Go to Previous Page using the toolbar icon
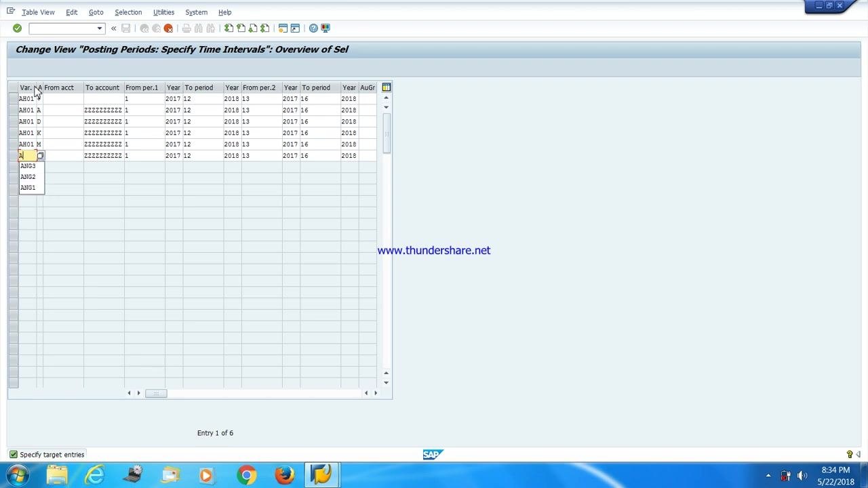Screen dimensions: 868x488 click(x=241, y=28)
